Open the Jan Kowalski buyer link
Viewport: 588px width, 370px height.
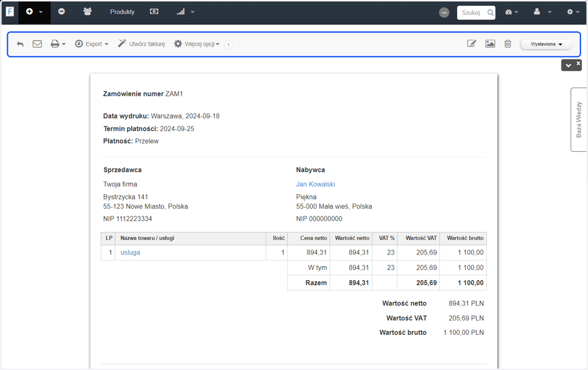(316, 185)
